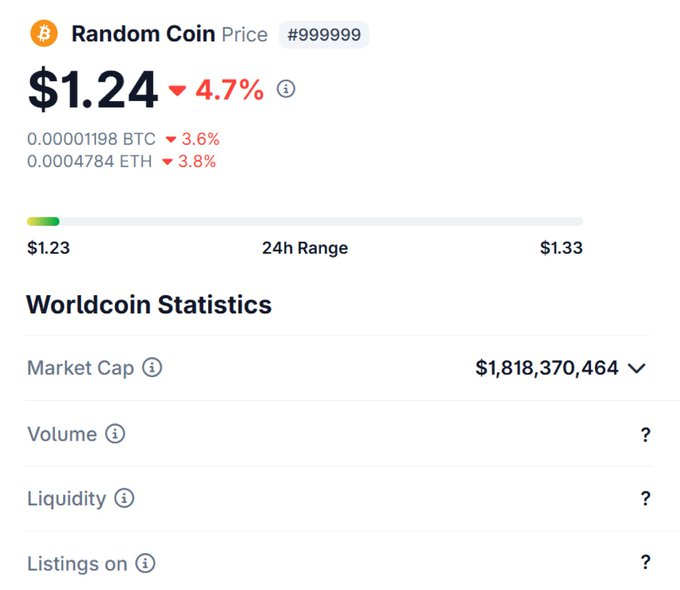Image resolution: width=680 pixels, height=590 pixels.
Task: Open Liquidity info tooltip icon
Action: click(124, 498)
